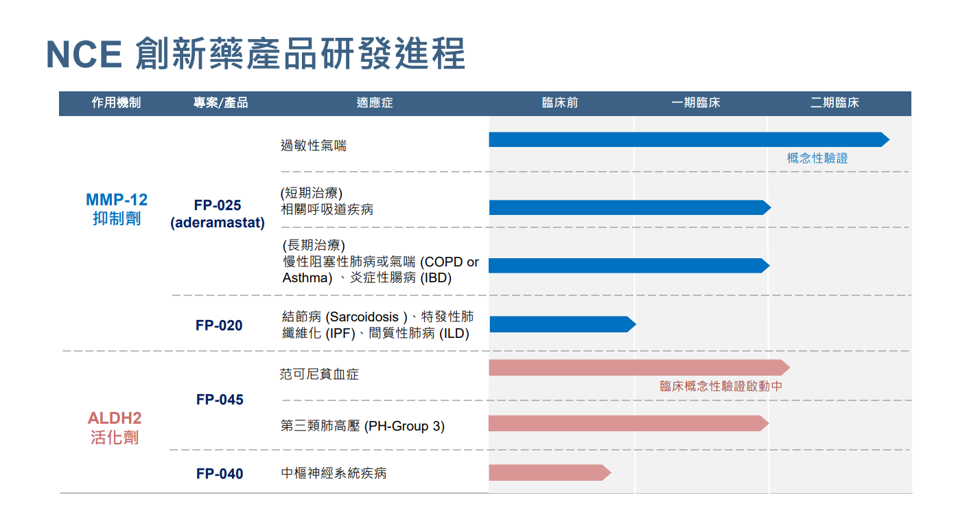Screen dimensions: 980x524
Task: Click the 臨床概念性驗證啟動中 annotation
Action: pos(721,387)
